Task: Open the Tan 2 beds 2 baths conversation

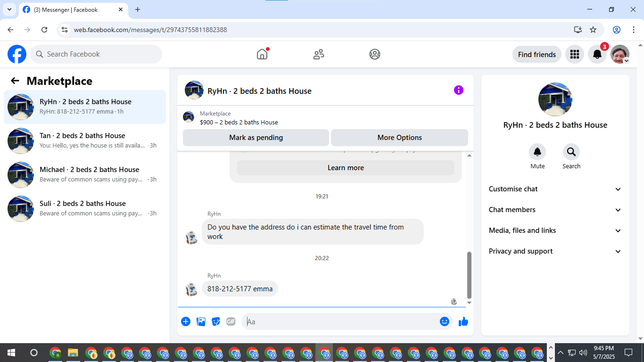Action: (85, 141)
